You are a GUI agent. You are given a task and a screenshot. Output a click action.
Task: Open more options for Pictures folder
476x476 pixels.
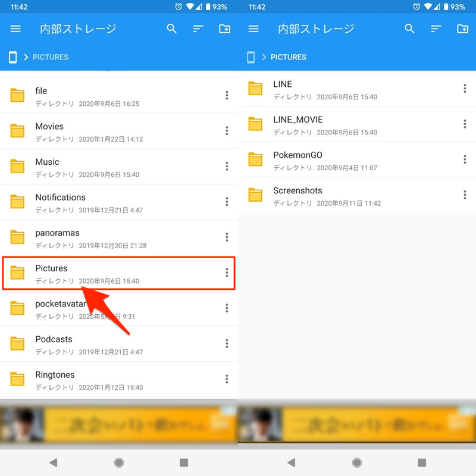227,273
